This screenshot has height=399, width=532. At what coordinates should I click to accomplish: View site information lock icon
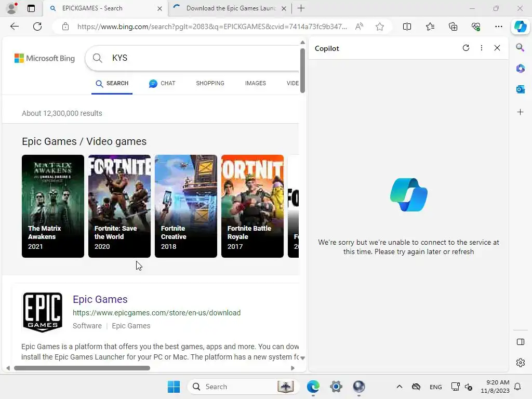65,26
